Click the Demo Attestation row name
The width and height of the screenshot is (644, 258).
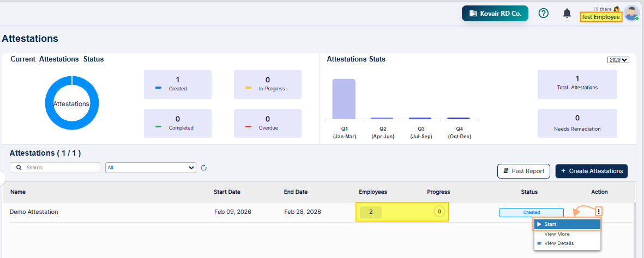tap(34, 212)
